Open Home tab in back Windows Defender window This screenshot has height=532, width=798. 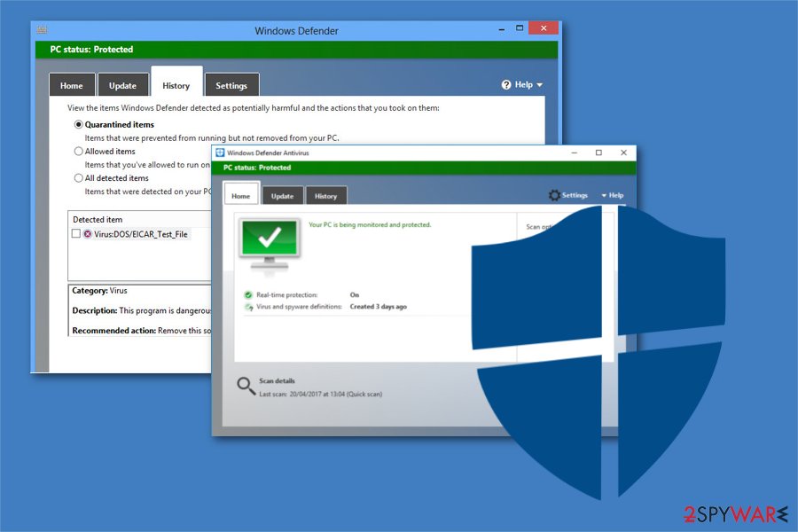73,85
